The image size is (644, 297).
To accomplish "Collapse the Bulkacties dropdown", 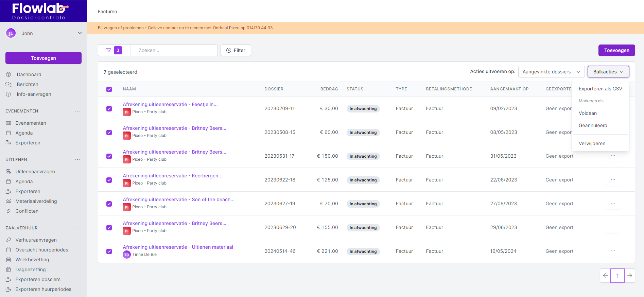I will coord(608,72).
